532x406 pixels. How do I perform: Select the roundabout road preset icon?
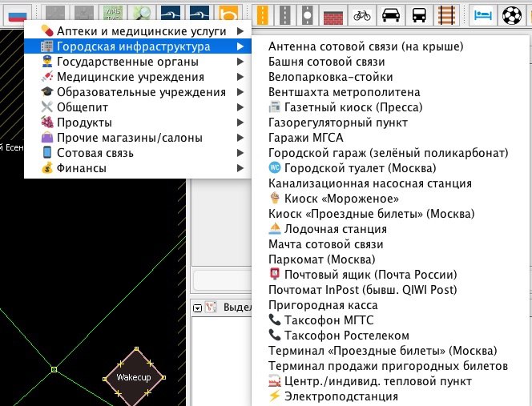[x=308, y=14]
